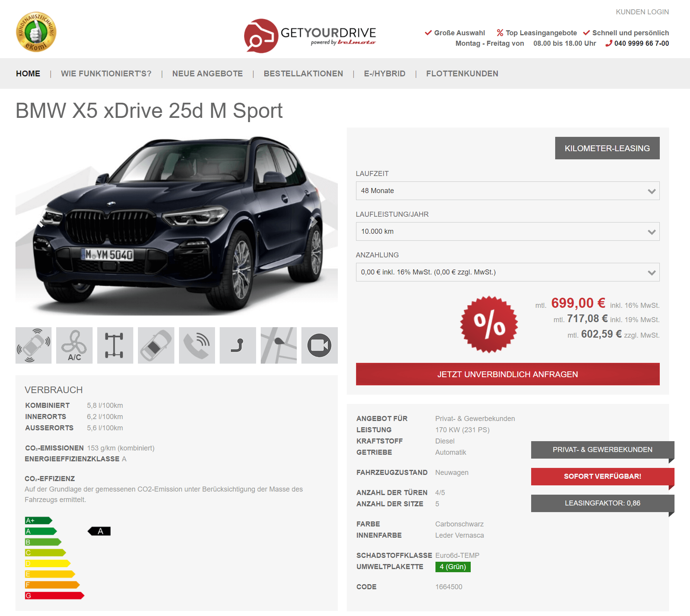This screenshot has height=616, width=690.
Task: Click the red G efficiency class bar
Action: 55,595
